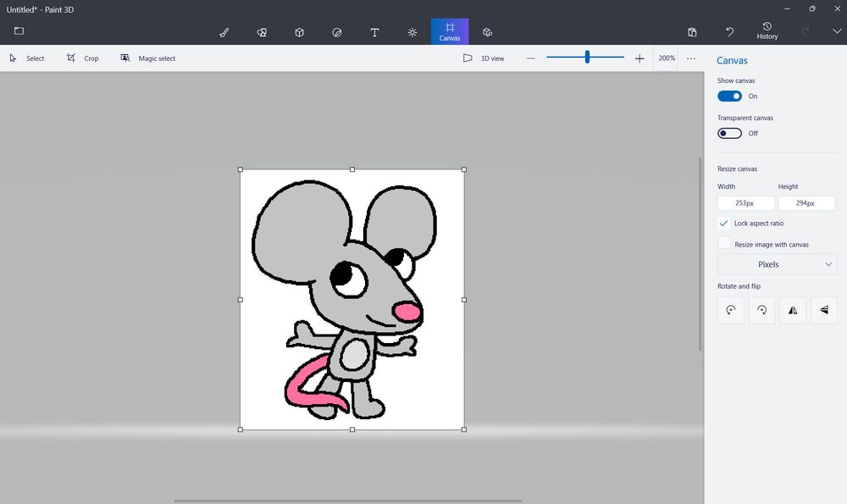Click the right-middle canvas resize handle
The image size is (847, 504).
464,300
